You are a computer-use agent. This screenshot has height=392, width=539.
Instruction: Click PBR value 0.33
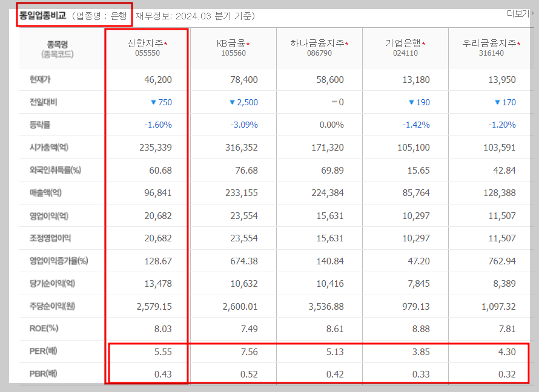421,374
